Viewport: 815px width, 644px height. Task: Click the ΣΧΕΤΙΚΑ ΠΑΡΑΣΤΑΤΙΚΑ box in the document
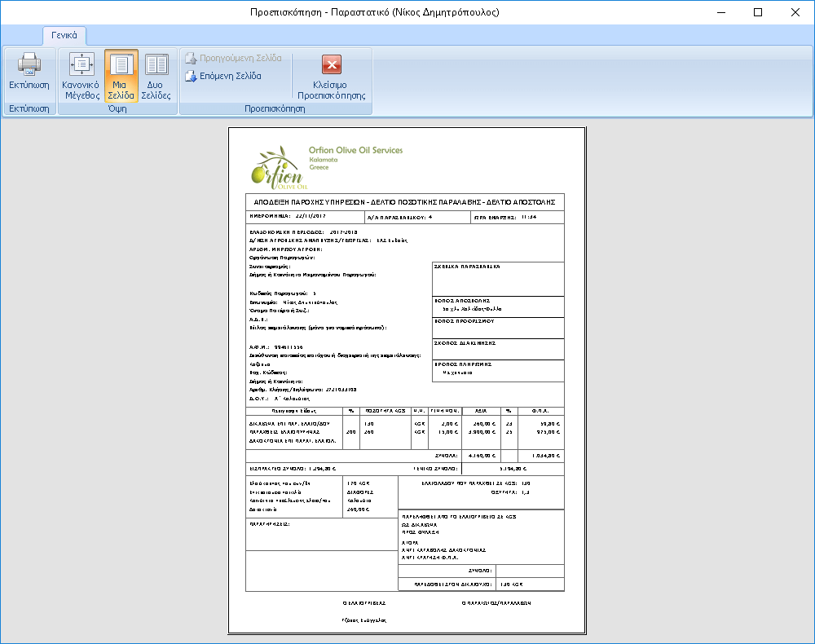497,279
